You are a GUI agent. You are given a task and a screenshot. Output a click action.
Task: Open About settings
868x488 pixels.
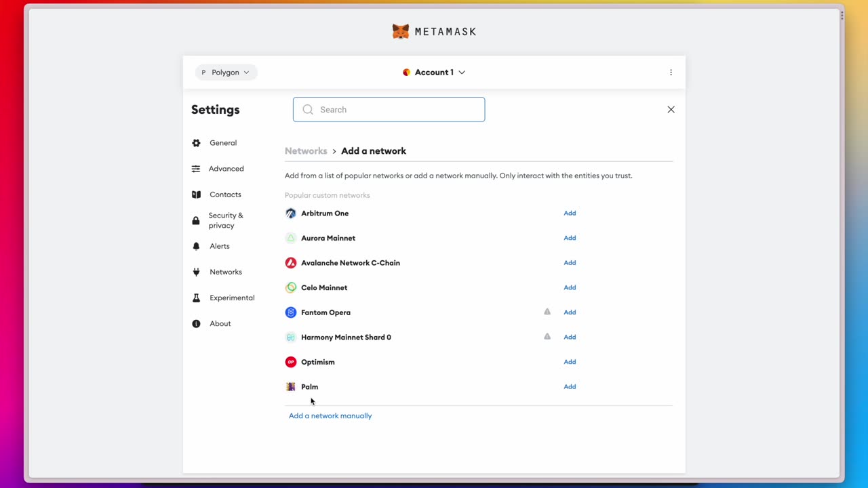pyautogui.click(x=220, y=323)
